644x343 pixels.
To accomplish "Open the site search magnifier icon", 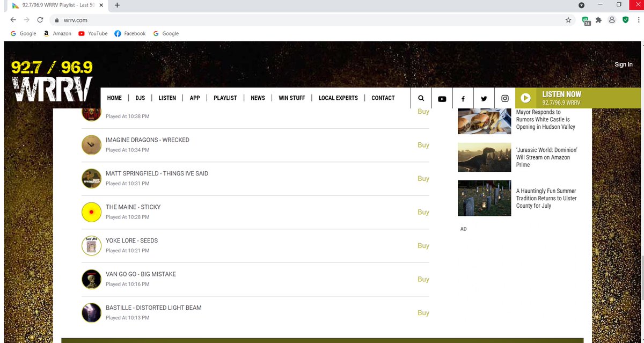I will (421, 98).
